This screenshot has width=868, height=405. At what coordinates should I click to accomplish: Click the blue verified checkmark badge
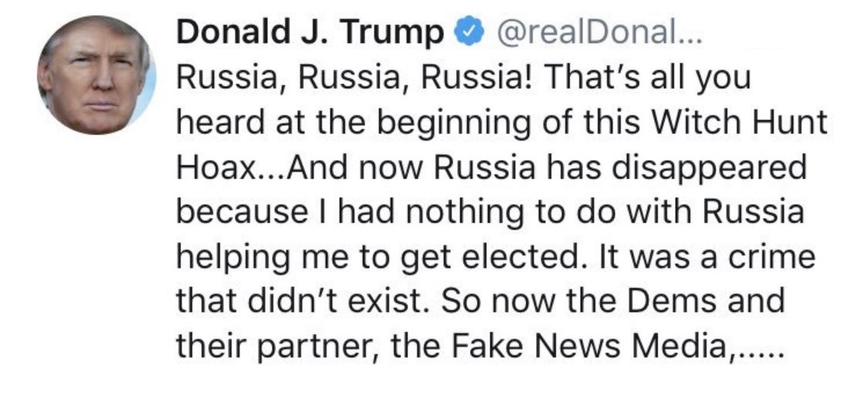point(469,33)
